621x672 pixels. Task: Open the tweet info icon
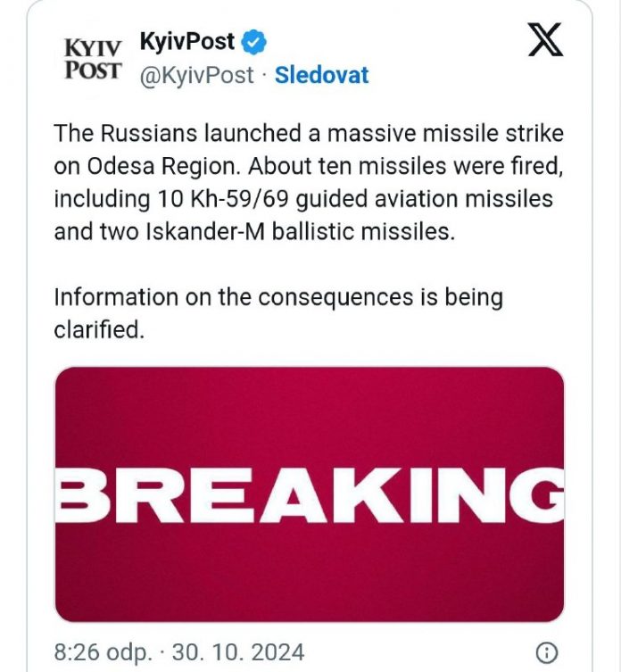pyautogui.click(x=550, y=651)
